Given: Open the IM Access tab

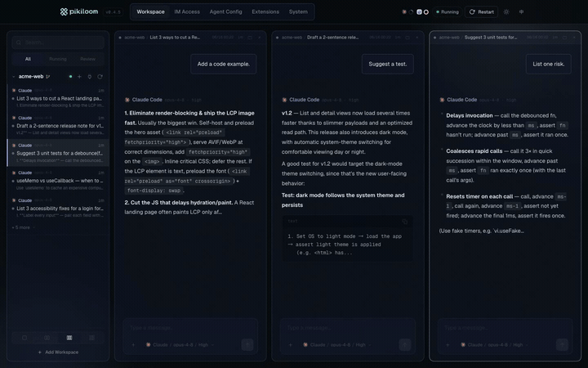Looking at the screenshot, I should 187,12.
